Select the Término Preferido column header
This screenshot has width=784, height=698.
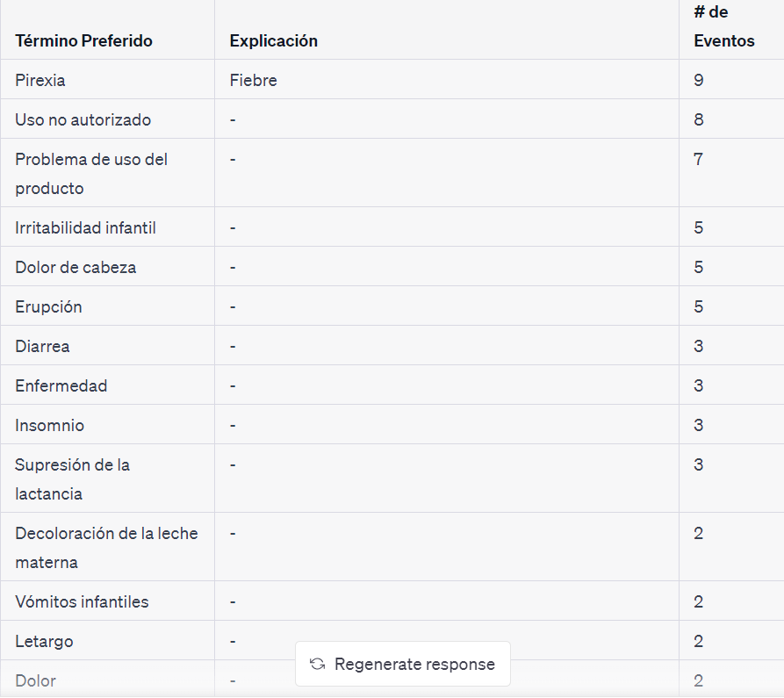tap(83, 40)
